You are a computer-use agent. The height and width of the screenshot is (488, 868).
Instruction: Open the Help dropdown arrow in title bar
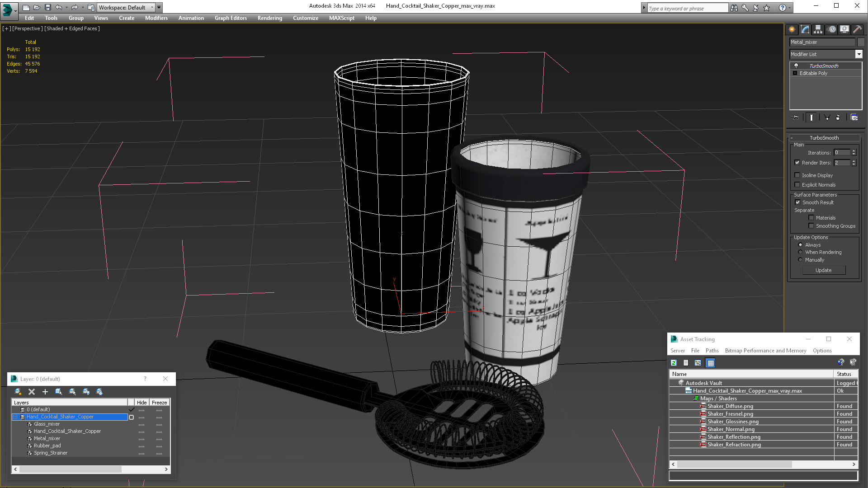click(x=789, y=8)
